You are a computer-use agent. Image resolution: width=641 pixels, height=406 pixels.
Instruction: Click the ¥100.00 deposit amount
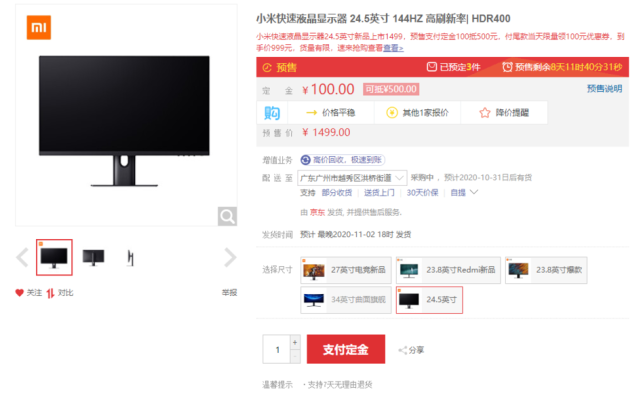[328, 89]
